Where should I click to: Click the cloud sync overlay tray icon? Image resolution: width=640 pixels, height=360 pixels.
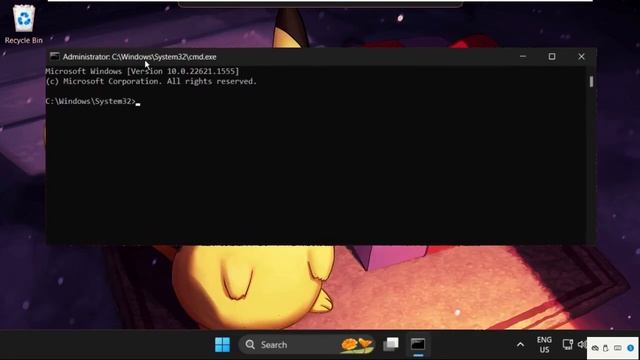click(x=596, y=348)
